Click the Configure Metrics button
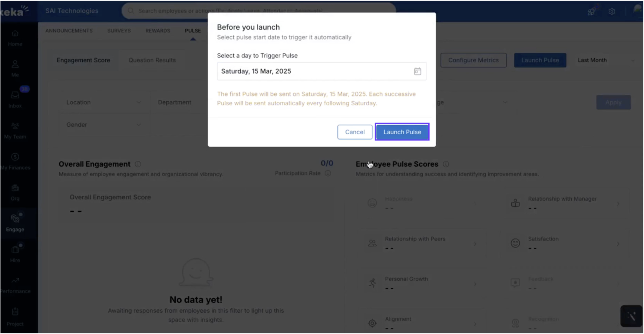644x334 pixels. 473,60
